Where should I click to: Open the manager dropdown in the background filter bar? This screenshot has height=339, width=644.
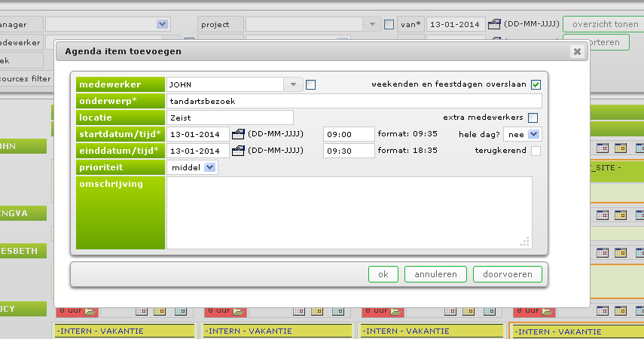point(162,24)
